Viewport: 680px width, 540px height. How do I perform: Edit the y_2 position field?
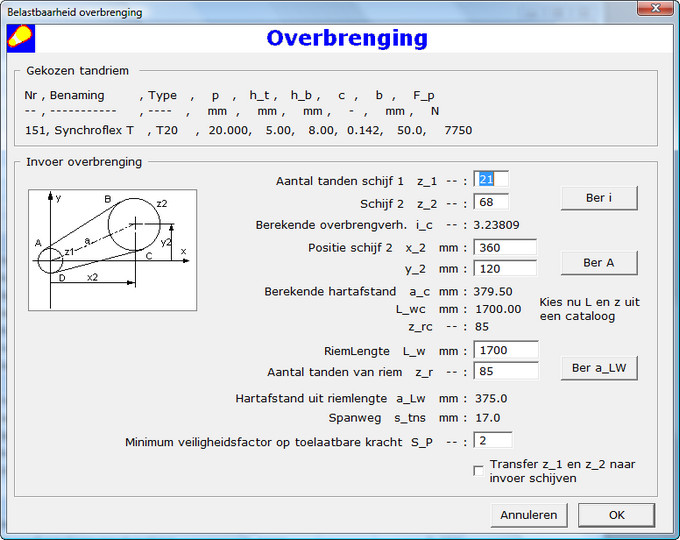[x=505, y=268]
